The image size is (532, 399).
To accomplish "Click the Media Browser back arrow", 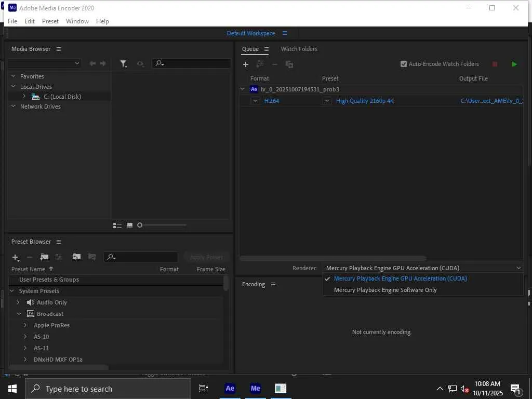I will pyautogui.click(x=92, y=63).
